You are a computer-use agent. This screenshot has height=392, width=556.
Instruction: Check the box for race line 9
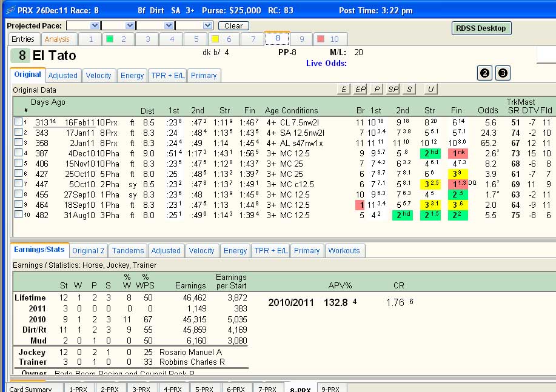(18, 204)
